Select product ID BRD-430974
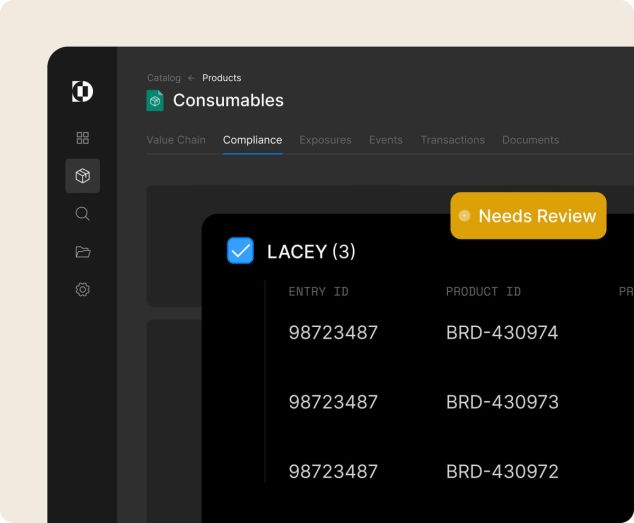This screenshot has width=634, height=523. pos(502,332)
